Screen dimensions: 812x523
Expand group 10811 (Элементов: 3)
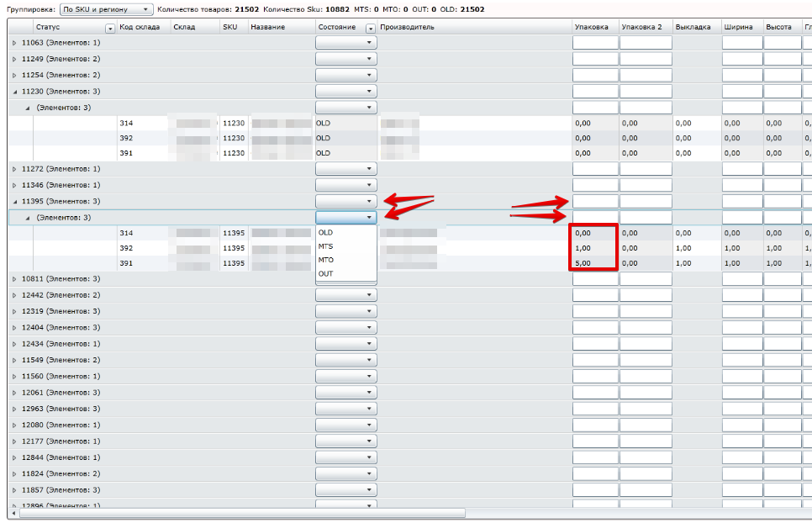pyautogui.click(x=14, y=279)
